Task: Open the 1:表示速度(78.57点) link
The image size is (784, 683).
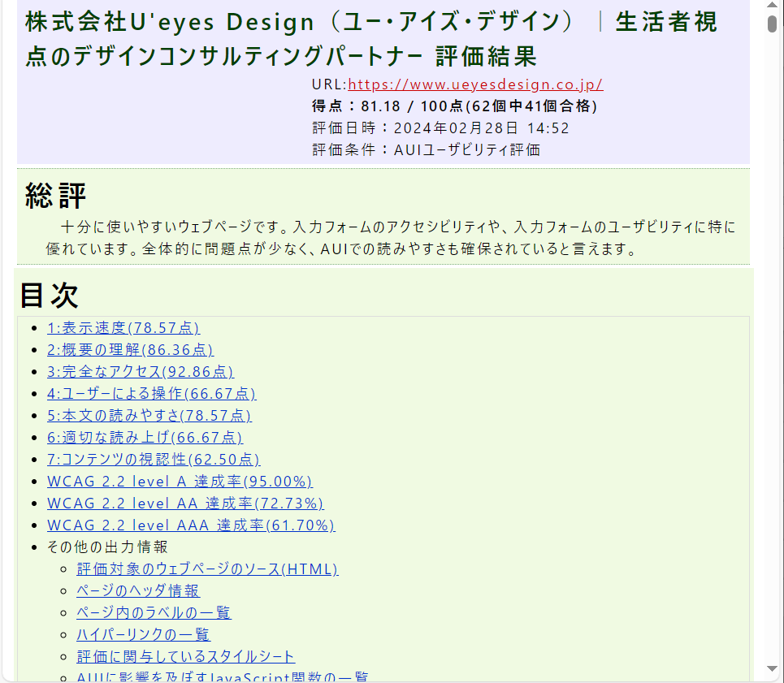Action: [x=123, y=328]
